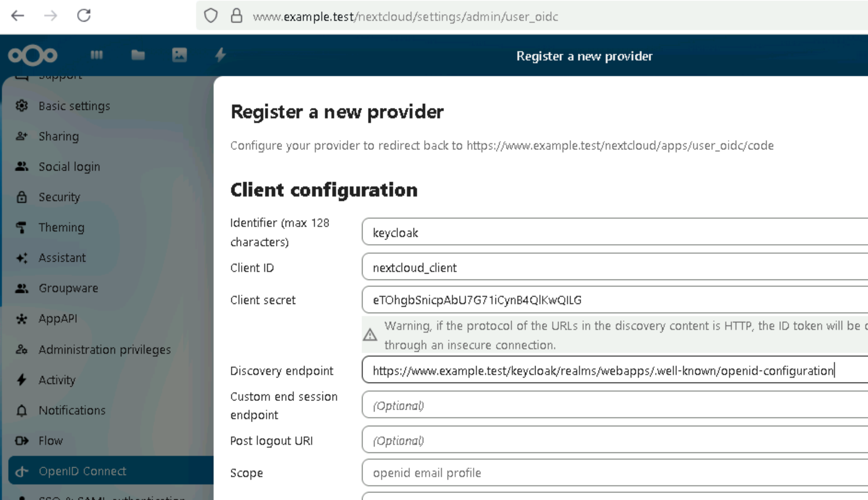Open Sharing settings section
The height and width of the screenshot is (500, 868).
coord(59,136)
